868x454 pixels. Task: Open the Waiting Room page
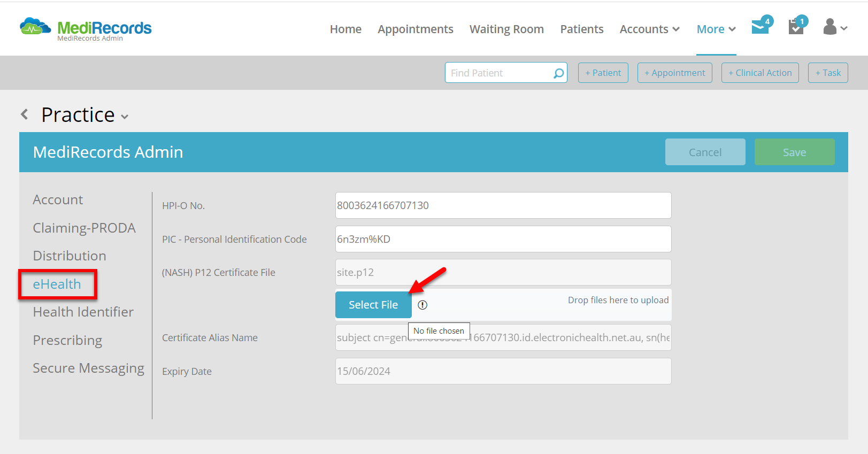point(506,29)
